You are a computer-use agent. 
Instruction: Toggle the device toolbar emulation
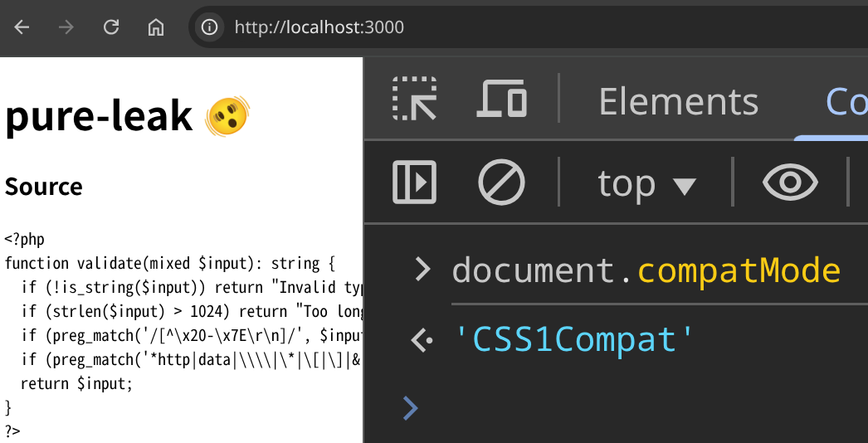click(x=501, y=99)
